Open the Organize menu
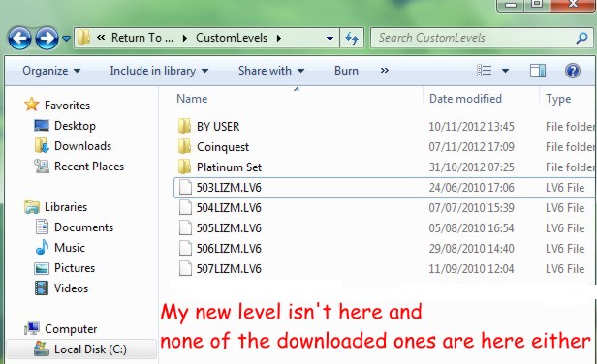Image resolution: width=597 pixels, height=364 pixels. [x=51, y=71]
